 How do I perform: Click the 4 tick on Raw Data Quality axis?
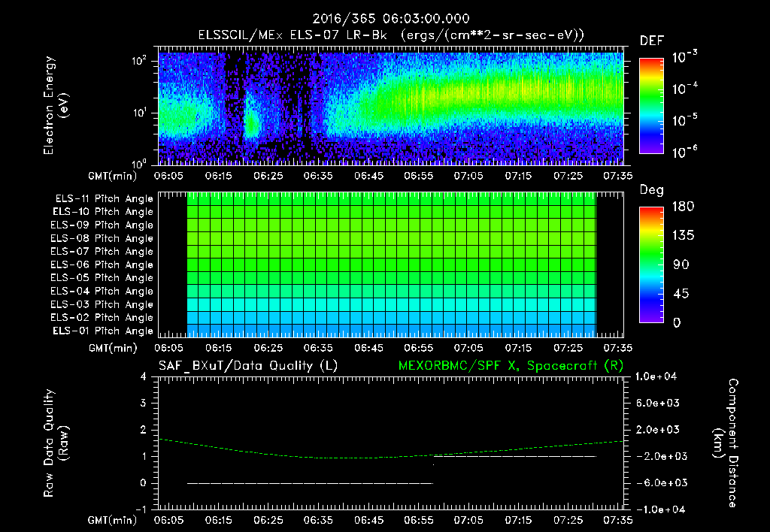(144, 376)
